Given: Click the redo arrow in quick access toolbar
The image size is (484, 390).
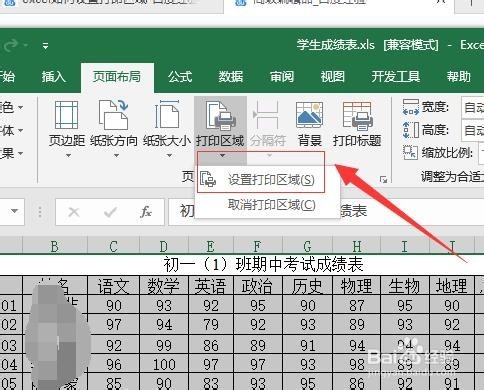Looking at the screenshot, I should click(12, 45).
